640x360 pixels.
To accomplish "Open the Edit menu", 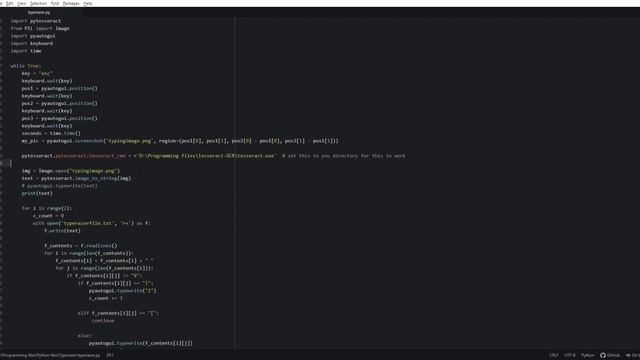I will coord(9,3).
